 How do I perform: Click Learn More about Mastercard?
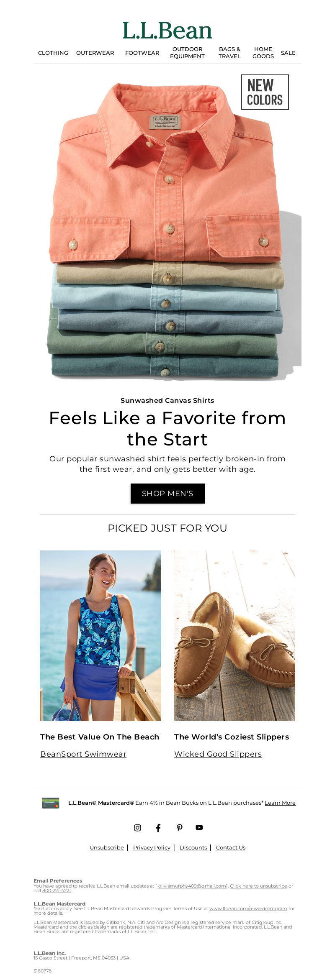point(280,803)
